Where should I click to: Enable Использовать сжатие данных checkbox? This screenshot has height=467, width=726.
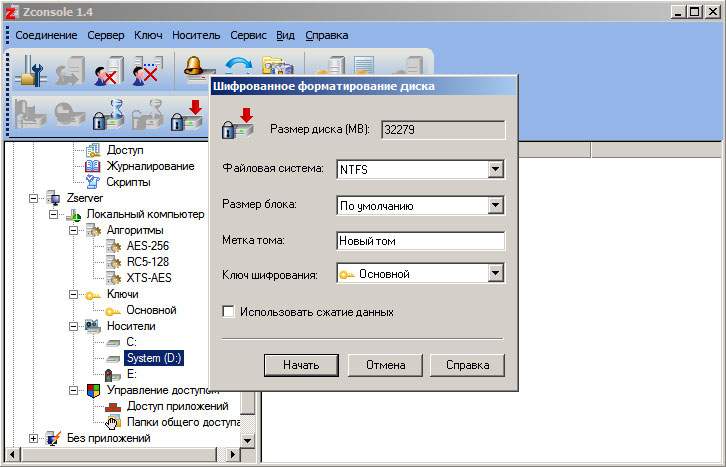tap(228, 311)
